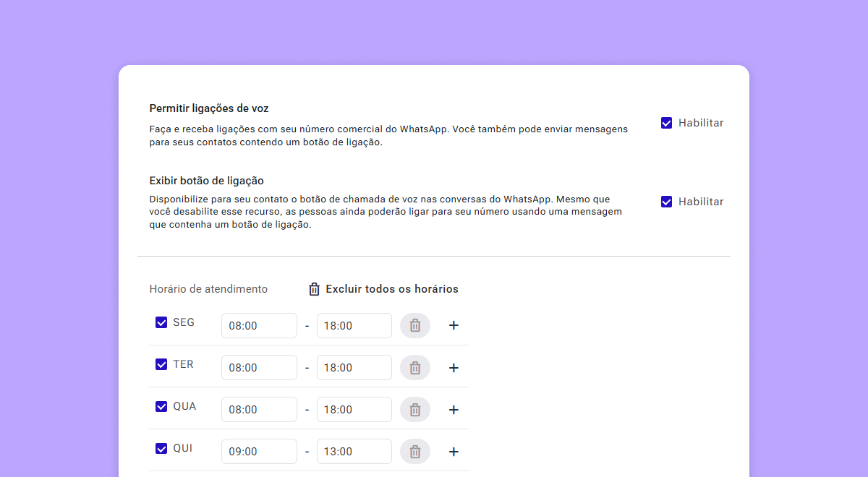This screenshot has height=477, width=868.
Task: Add time slot with TER plus icon
Action: [454, 367]
